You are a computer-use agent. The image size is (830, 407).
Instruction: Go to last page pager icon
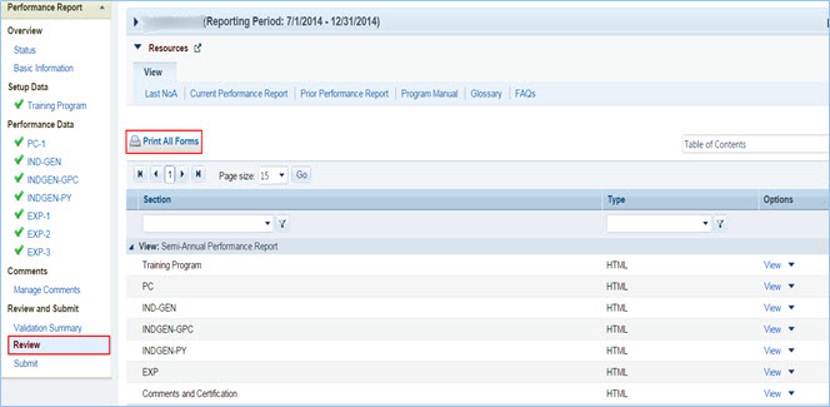[198, 174]
